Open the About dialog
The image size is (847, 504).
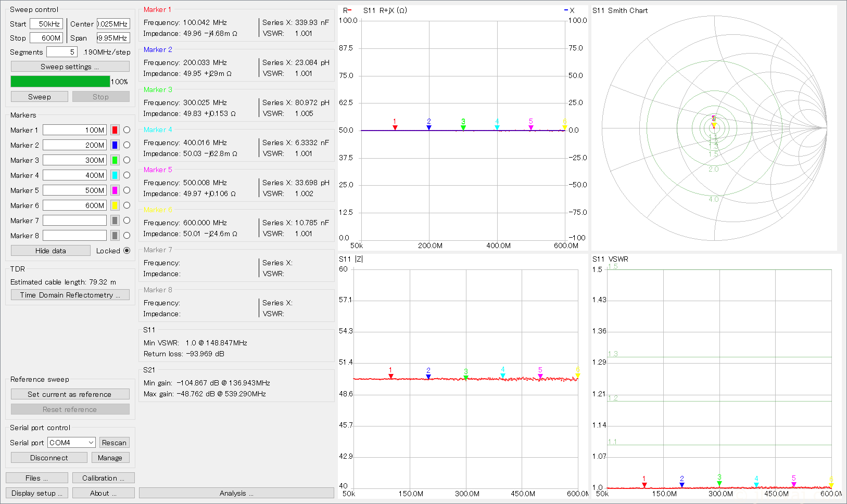click(103, 493)
